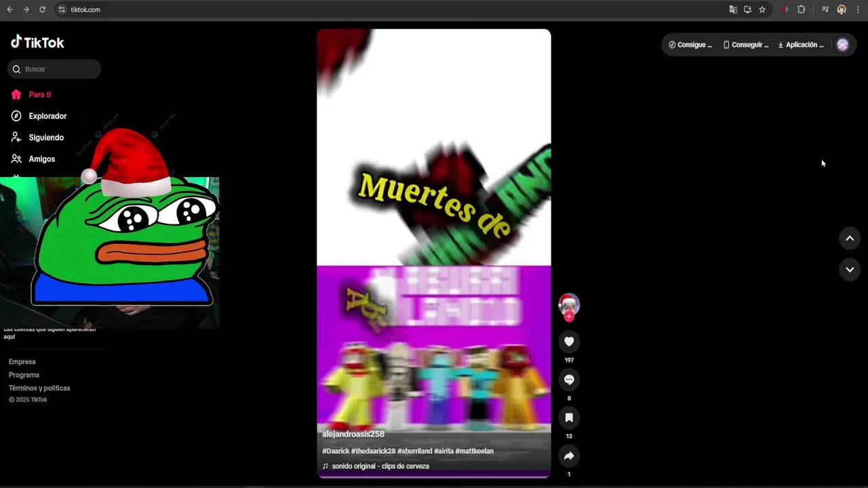Click the Buscar search field

coord(54,69)
